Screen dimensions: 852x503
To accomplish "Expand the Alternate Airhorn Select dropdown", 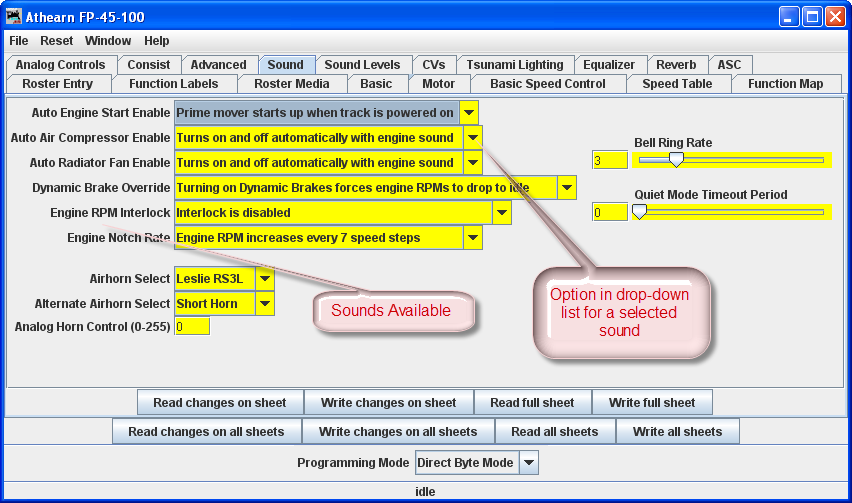I will pos(265,304).
